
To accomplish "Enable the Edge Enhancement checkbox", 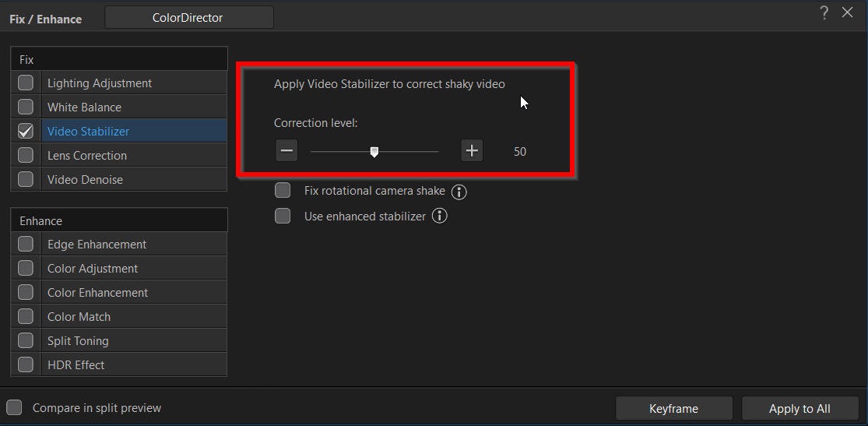I will point(26,244).
